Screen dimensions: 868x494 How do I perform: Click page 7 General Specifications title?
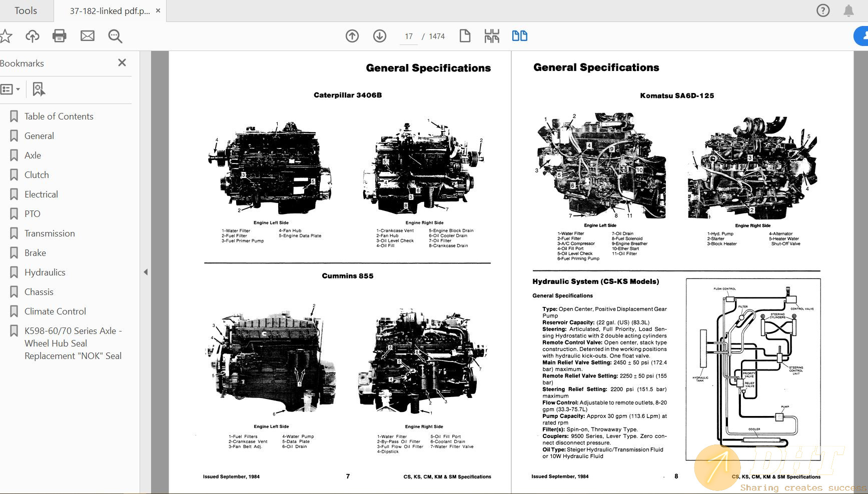[428, 68]
